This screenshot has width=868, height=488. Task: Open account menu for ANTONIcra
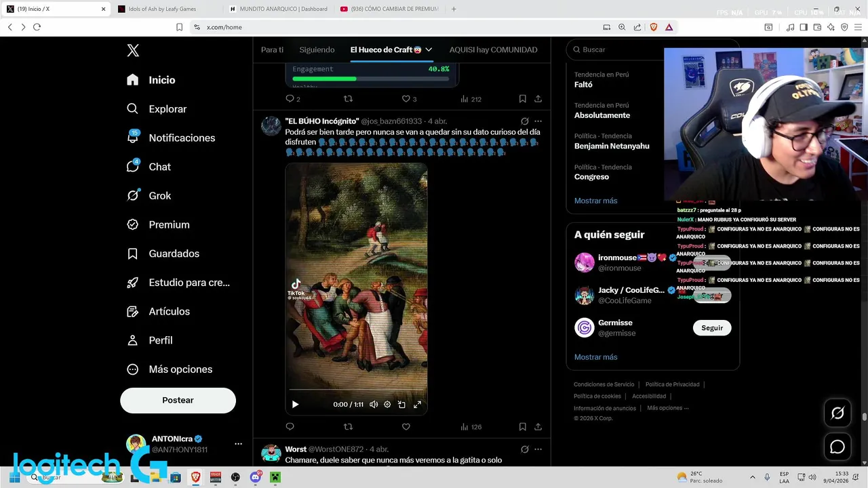pyautogui.click(x=238, y=444)
